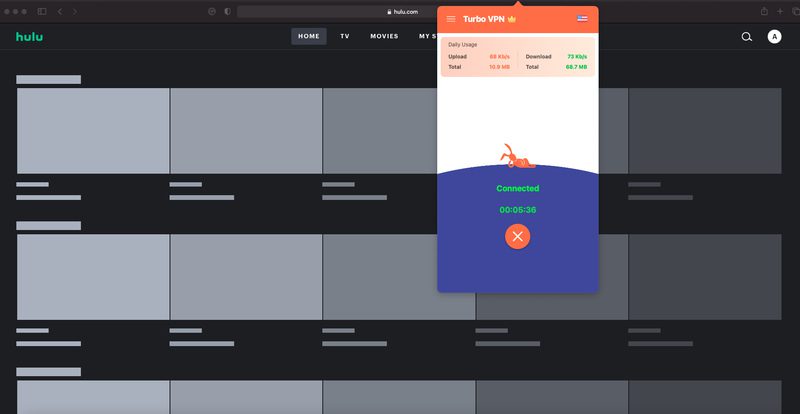This screenshot has height=414, width=800.
Task: Click the Download speed value 73 Kb/s
Action: coord(577,57)
